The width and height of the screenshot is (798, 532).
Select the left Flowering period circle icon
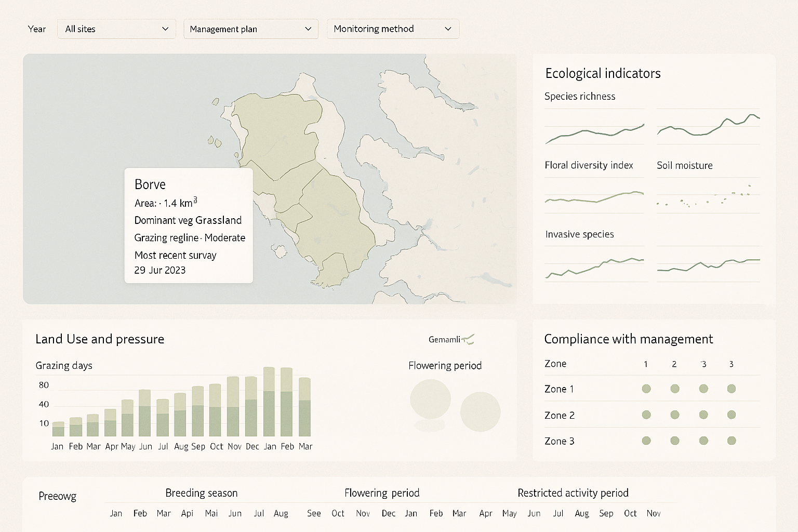(430, 399)
